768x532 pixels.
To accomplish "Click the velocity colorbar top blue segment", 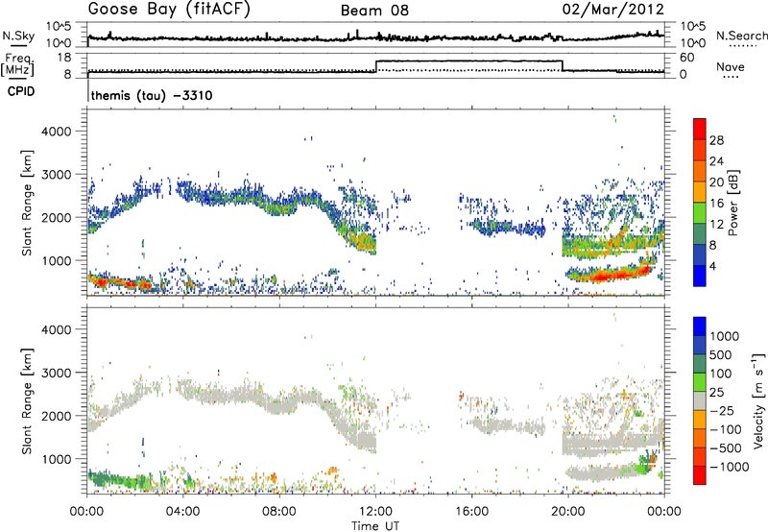I will (x=700, y=326).
